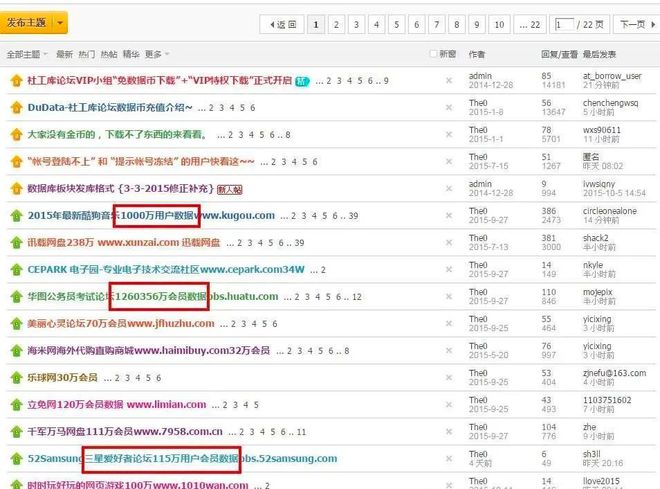Click the X icon in the 52Samsung row
The image size is (660, 489).
(449, 459)
